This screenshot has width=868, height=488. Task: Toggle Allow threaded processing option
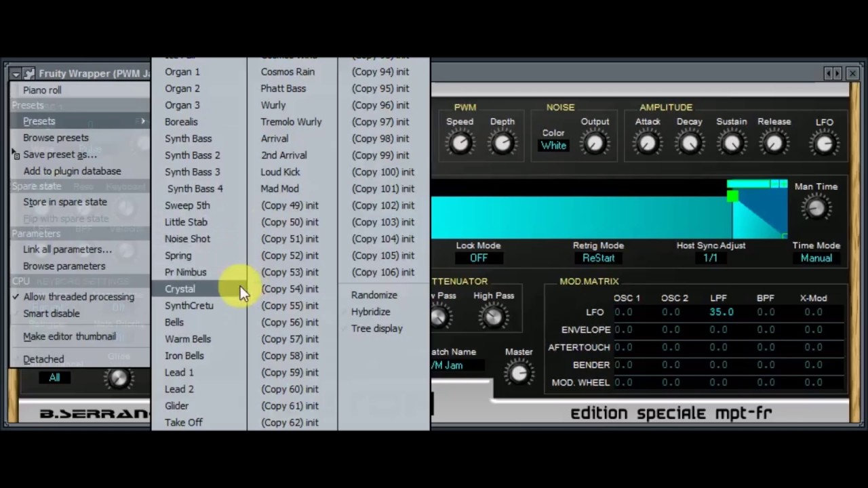79,297
